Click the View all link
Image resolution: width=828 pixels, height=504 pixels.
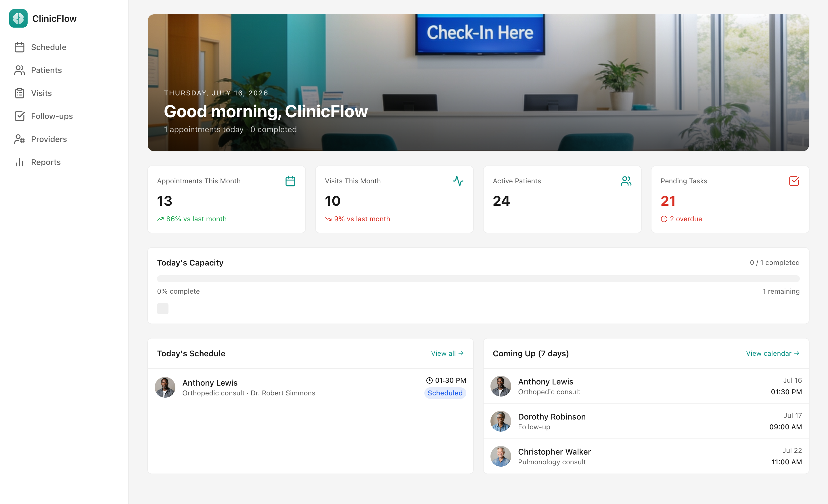447,353
